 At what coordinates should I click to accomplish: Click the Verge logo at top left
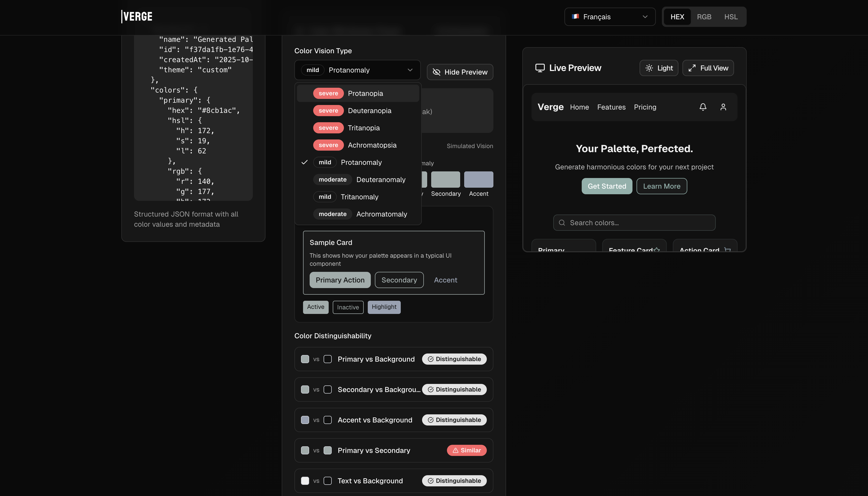(x=137, y=16)
